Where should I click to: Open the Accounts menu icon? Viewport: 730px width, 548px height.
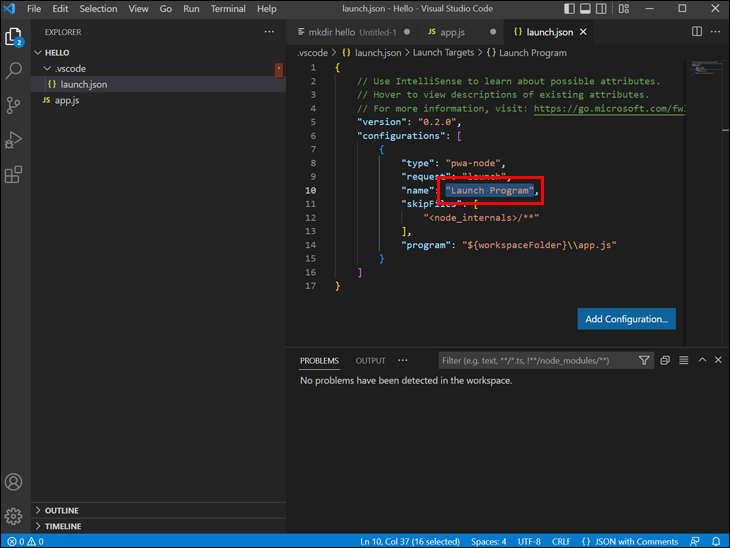pos(14,482)
